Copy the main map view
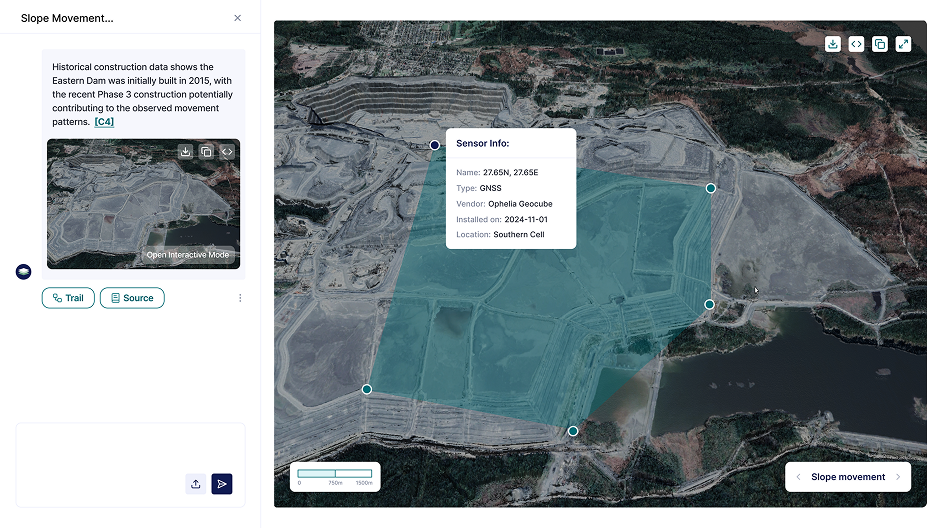 879,44
